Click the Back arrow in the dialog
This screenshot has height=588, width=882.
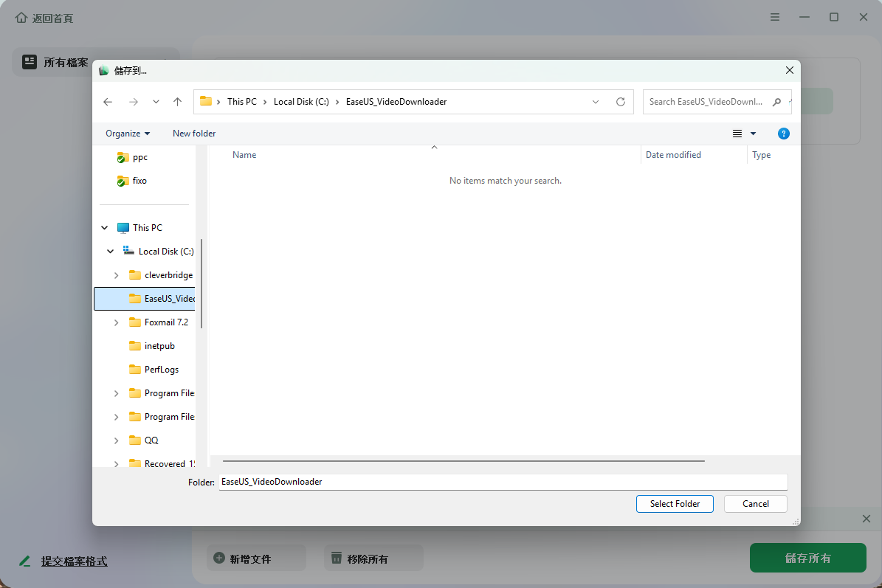108,102
